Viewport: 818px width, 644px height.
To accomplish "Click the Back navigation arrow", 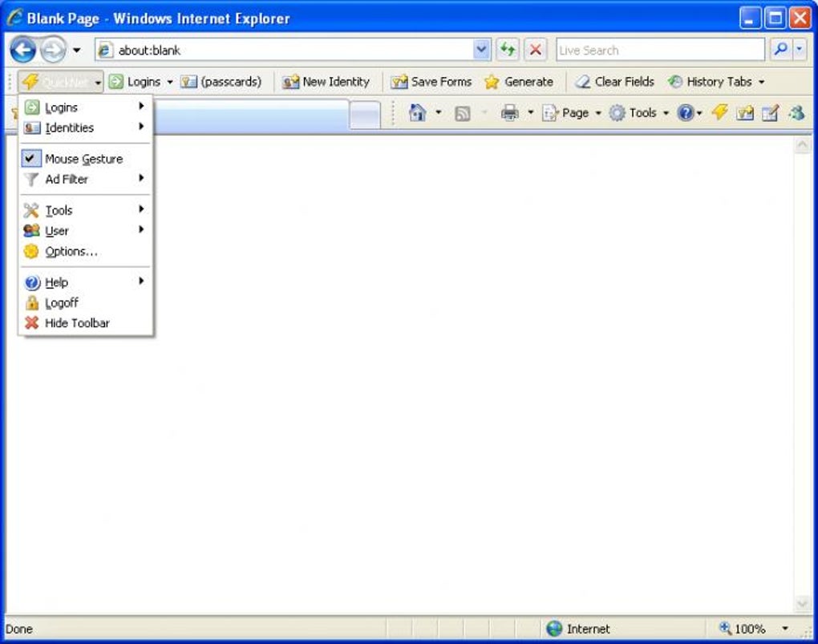I will (23, 50).
